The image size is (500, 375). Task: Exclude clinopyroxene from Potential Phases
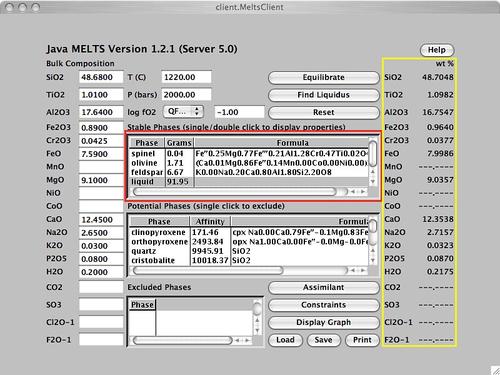[249, 232]
